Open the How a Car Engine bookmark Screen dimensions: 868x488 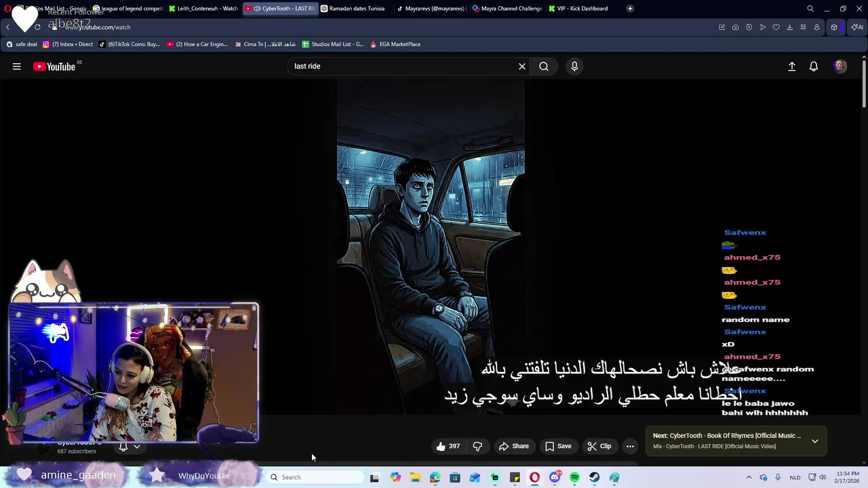(x=197, y=44)
